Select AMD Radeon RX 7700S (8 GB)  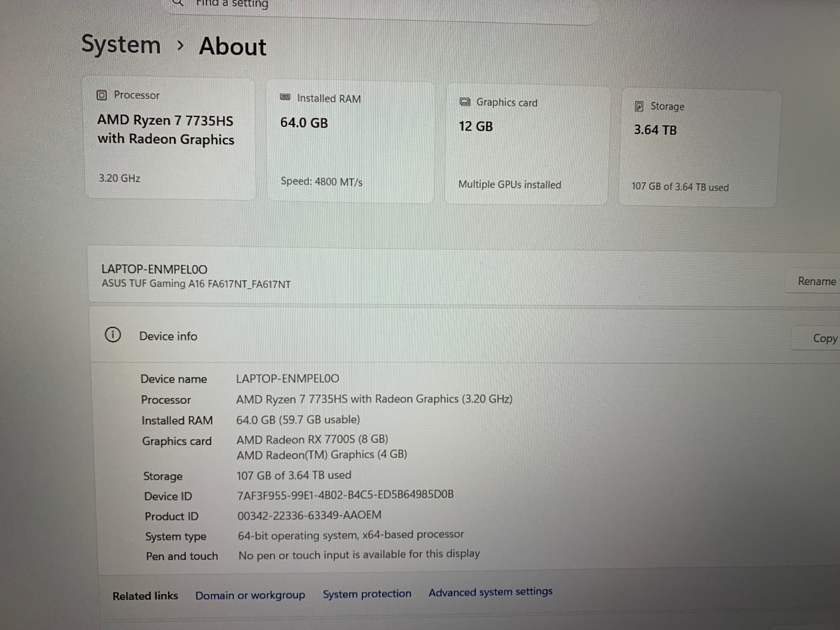312,439
